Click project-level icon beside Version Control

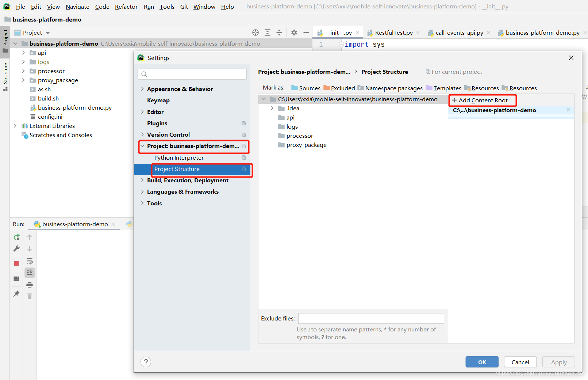pos(243,134)
